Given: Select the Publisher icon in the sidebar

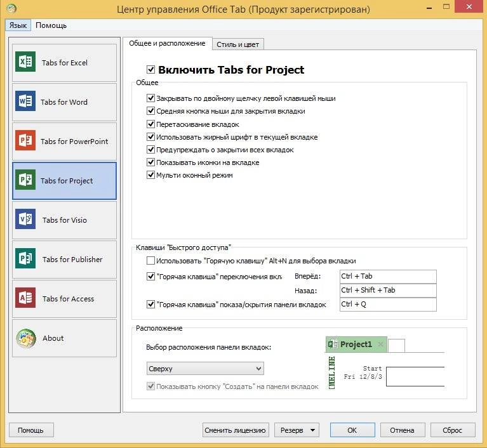Looking at the screenshot, I should (x=25, y=258).
